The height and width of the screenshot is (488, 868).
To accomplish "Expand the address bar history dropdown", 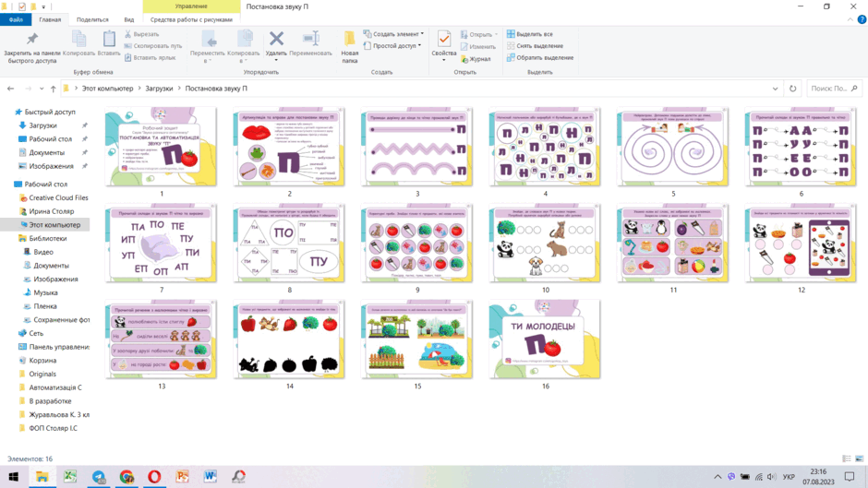I will tap(775, 89).
